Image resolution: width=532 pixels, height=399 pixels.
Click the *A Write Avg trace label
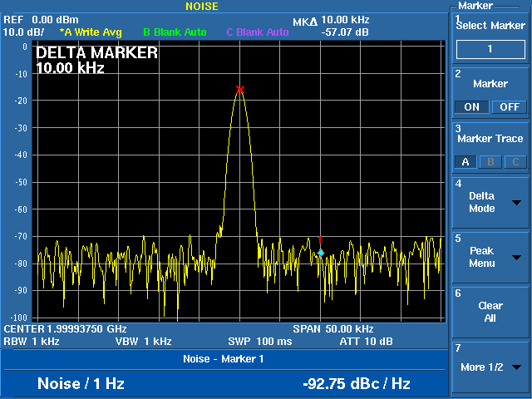pos(91,32)
